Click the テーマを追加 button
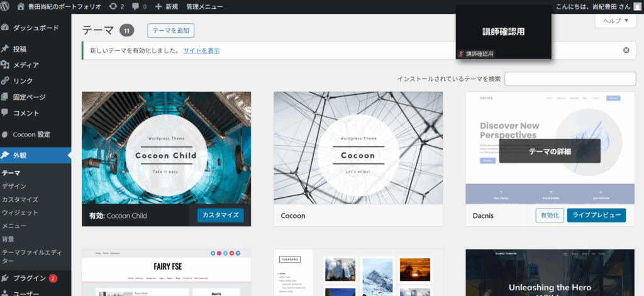The height and width of the screenshot is (296, 644). [170, 30]
